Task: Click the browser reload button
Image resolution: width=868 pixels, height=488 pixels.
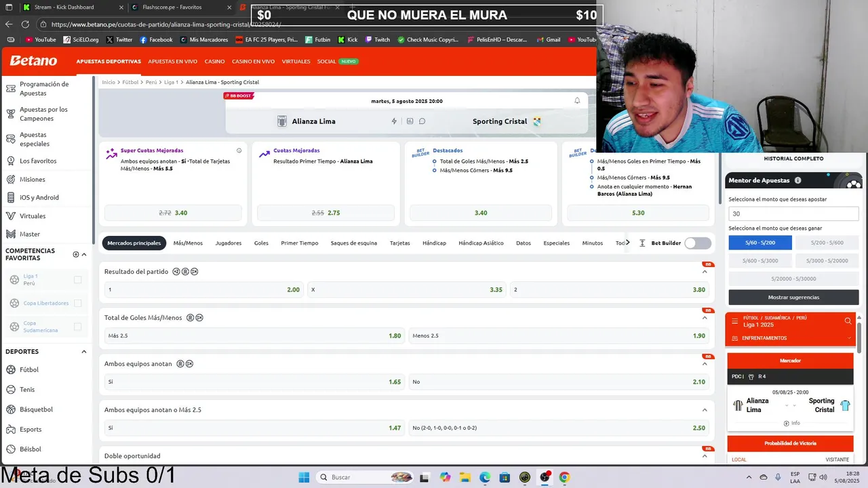Action: pos(25,24)
